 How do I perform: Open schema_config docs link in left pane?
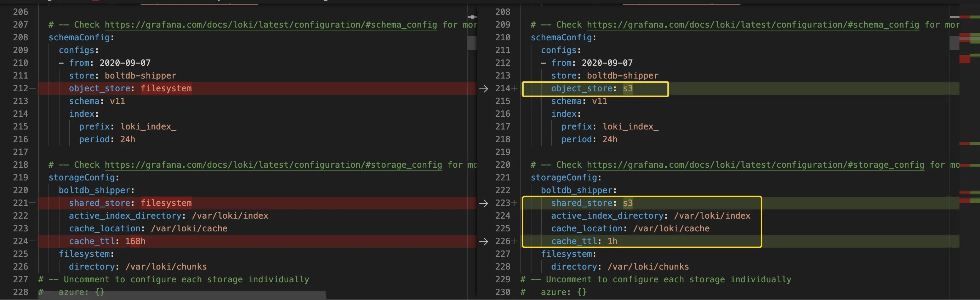click(x=270, y=25)
